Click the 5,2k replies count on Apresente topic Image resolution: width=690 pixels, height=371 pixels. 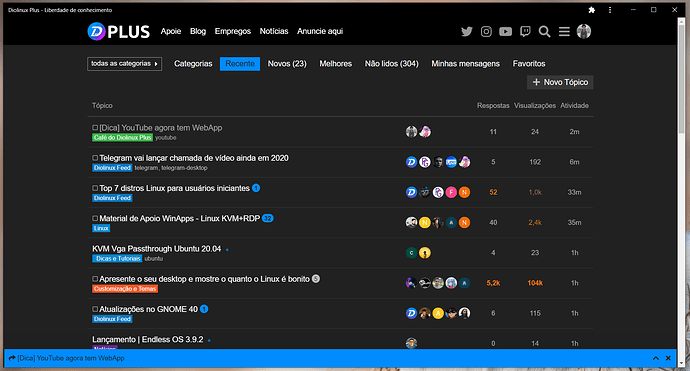click(x=493, y=283)
